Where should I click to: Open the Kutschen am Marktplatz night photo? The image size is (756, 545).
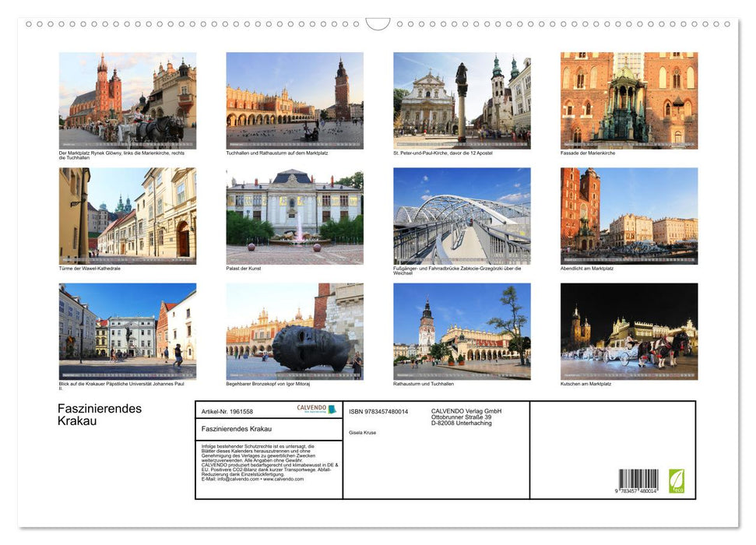(x=626, y=332)
